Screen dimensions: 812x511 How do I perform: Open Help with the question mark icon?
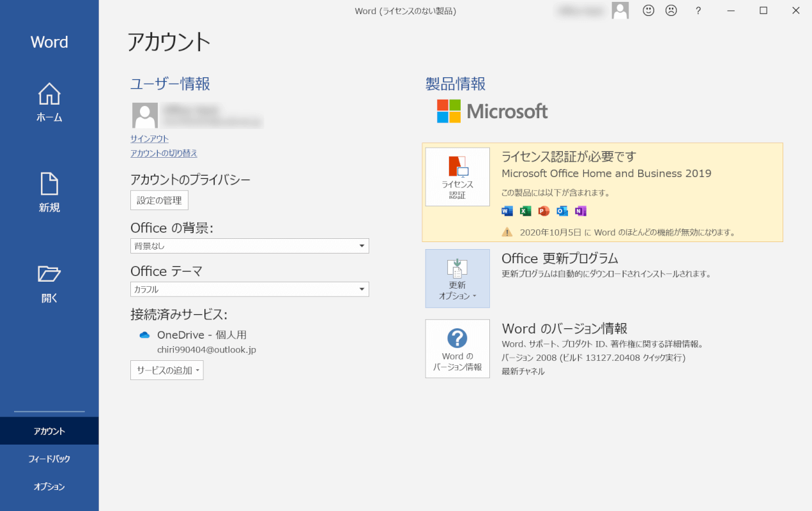click(x=698, y=10)
